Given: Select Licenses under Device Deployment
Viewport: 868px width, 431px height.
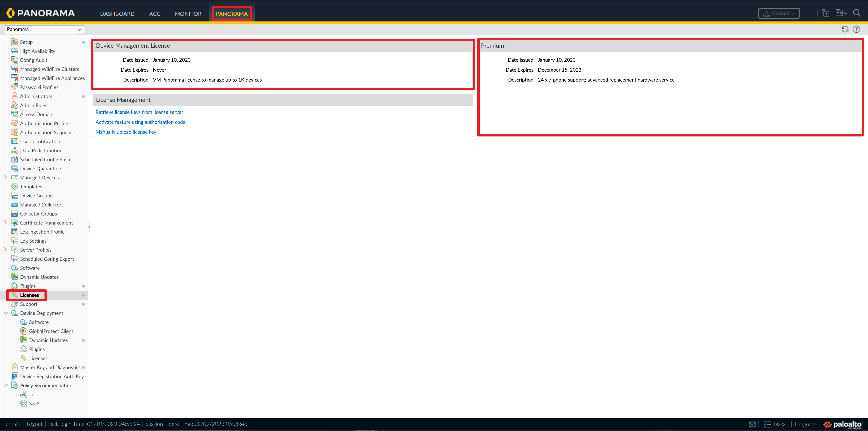Looking at the screenshot, I should coord(38,358).
